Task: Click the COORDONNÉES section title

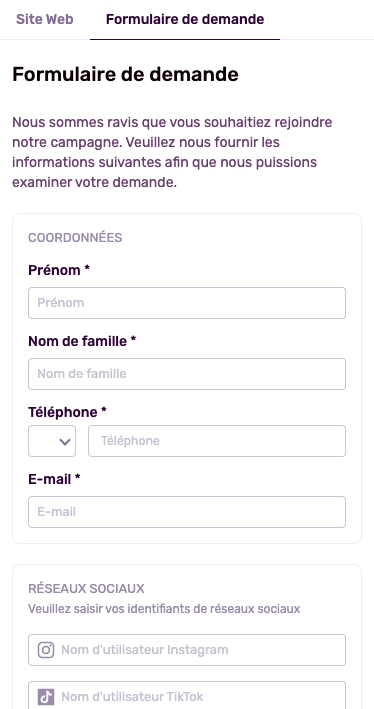Action: tap(75, 238)
